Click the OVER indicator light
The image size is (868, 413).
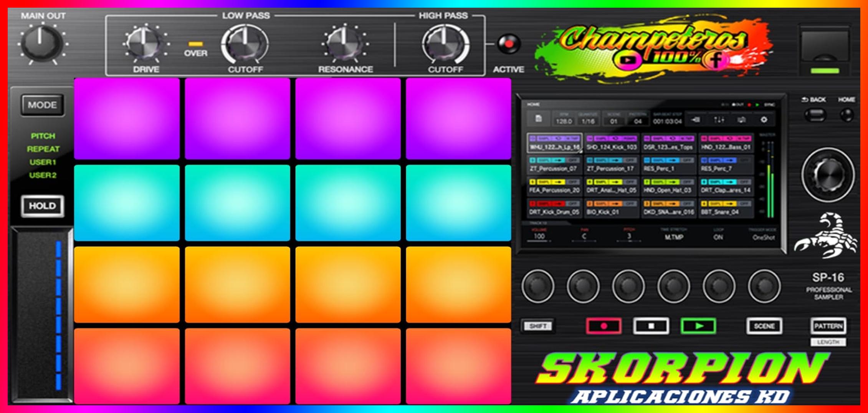pyautogui.click(x=195, y=44)
